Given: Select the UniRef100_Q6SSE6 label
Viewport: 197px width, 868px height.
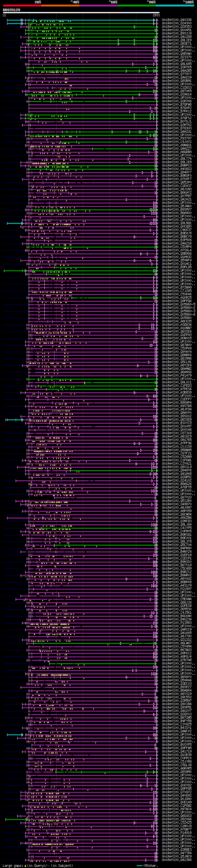Looking at the screenshot, I should 177,332.
